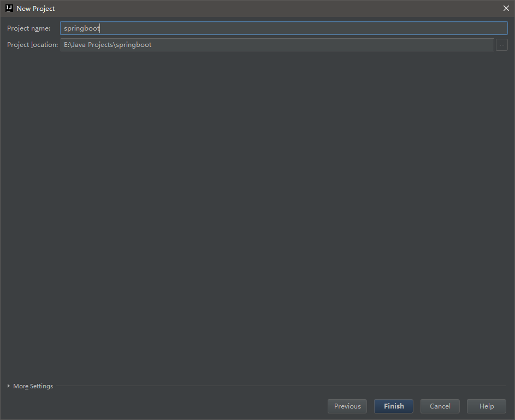The height and width of the screenshot is (420, 515).
Task: Click Finish to create the project
Action: coord(393,406)
